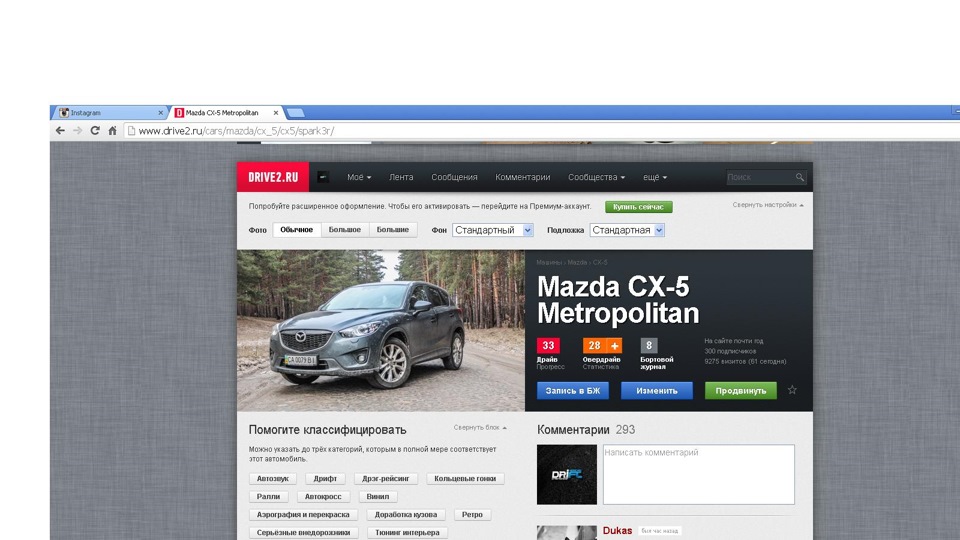Viewport: 960px width, 540px height.
Task: Click the Комментарии 293 heading
Action: (586, 430)
